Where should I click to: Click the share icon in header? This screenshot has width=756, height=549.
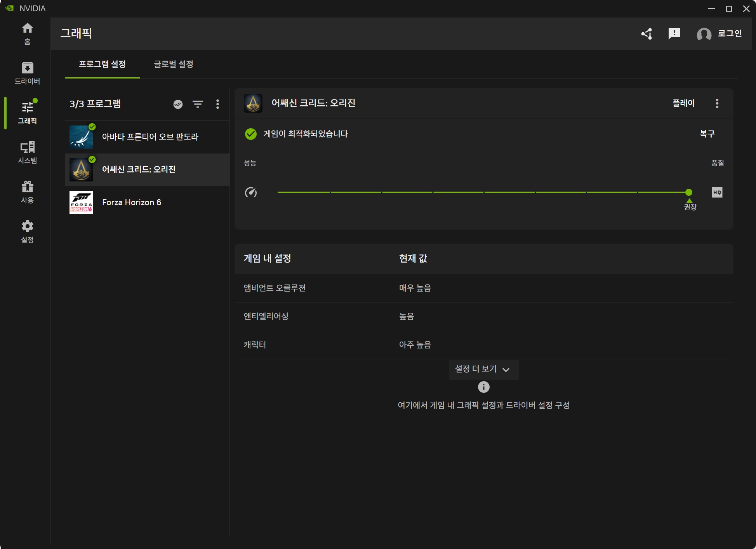(647, 34)
